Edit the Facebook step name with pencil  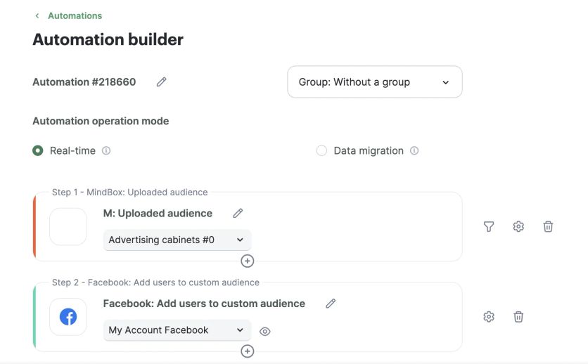point(331,304)
